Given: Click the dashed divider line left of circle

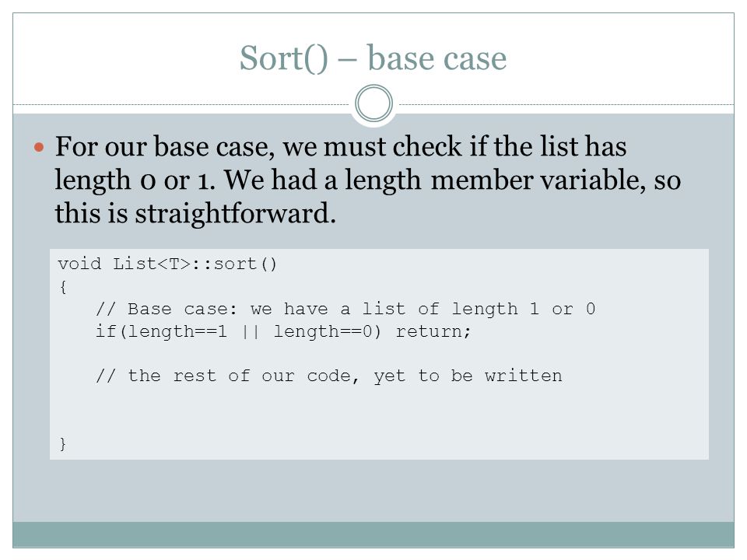Looking at the screenshot, I should [181, 104].
